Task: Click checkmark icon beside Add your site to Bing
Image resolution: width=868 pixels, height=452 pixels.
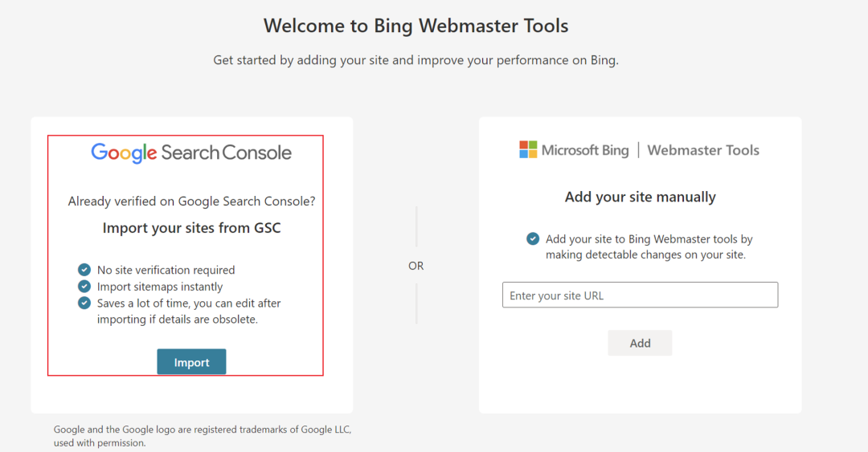Action: point(533,238)
